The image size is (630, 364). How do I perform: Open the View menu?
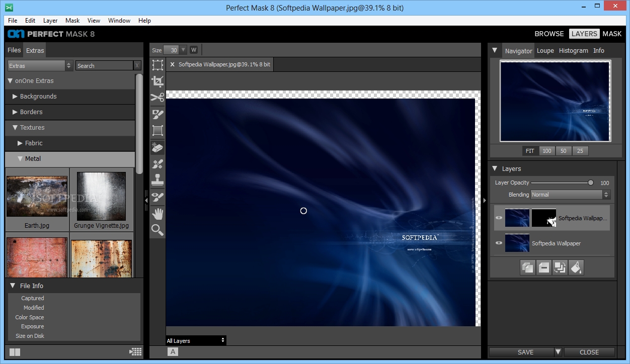pyautogui.click(x=94, y=21)
